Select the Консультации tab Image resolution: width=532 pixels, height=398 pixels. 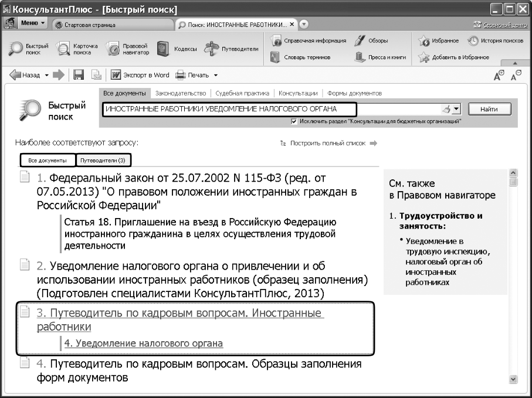tap(298, 93)
